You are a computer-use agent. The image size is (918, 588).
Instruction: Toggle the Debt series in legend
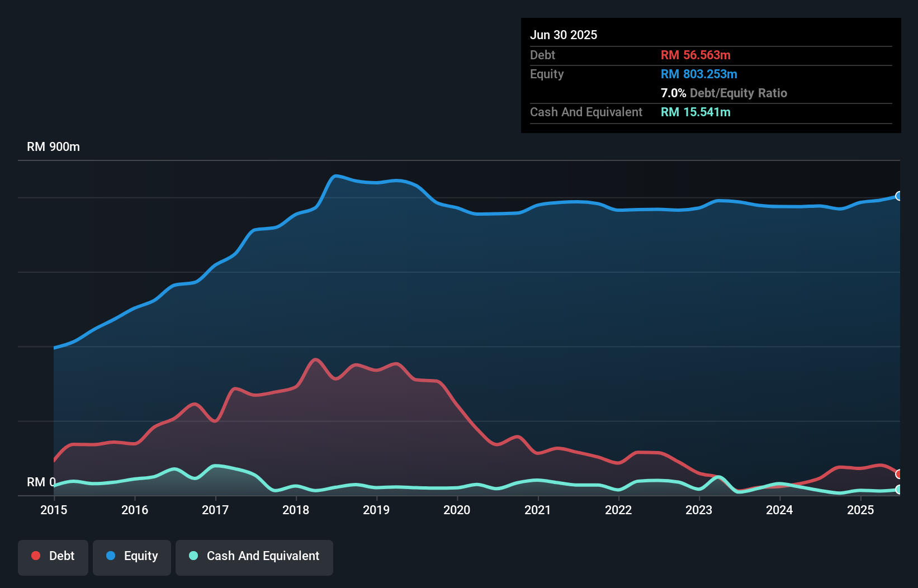coord(53,556)
